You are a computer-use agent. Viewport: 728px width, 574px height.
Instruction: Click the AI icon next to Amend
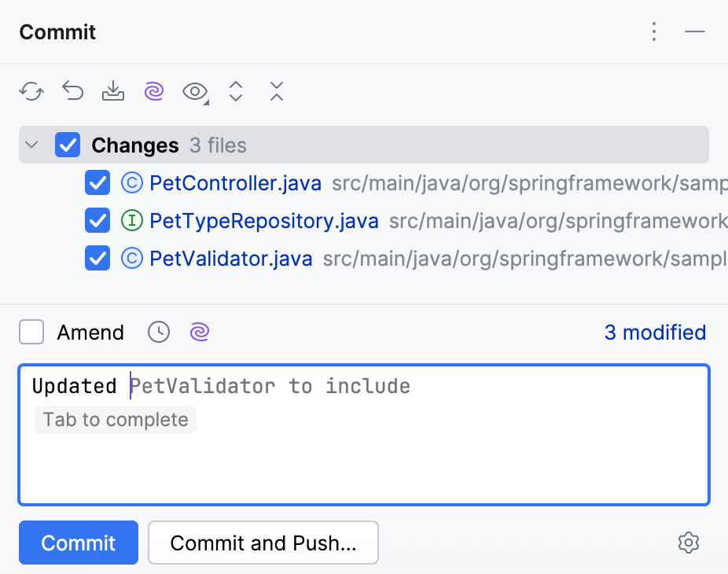click(x=199, y=332)
